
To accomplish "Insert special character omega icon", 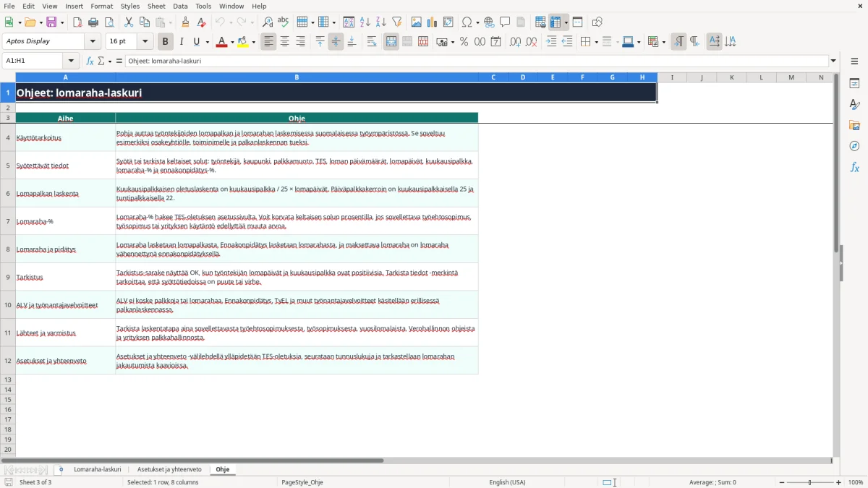I will (467, 22).
